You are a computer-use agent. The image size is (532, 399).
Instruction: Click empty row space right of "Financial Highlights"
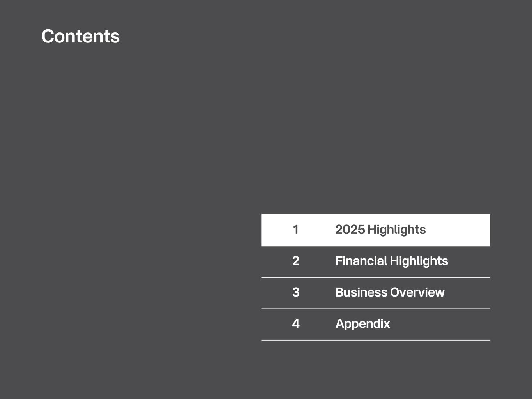[x=470, y=261]
